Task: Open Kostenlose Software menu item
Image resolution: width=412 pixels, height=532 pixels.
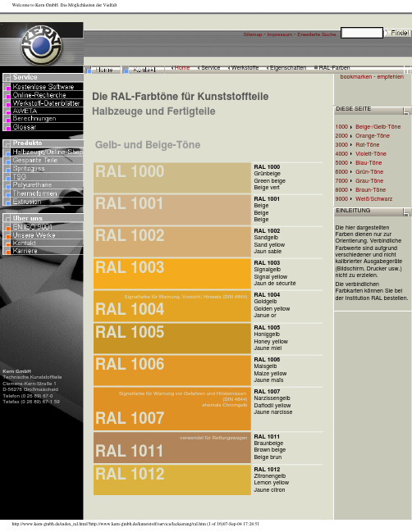Action: [43, 87]
